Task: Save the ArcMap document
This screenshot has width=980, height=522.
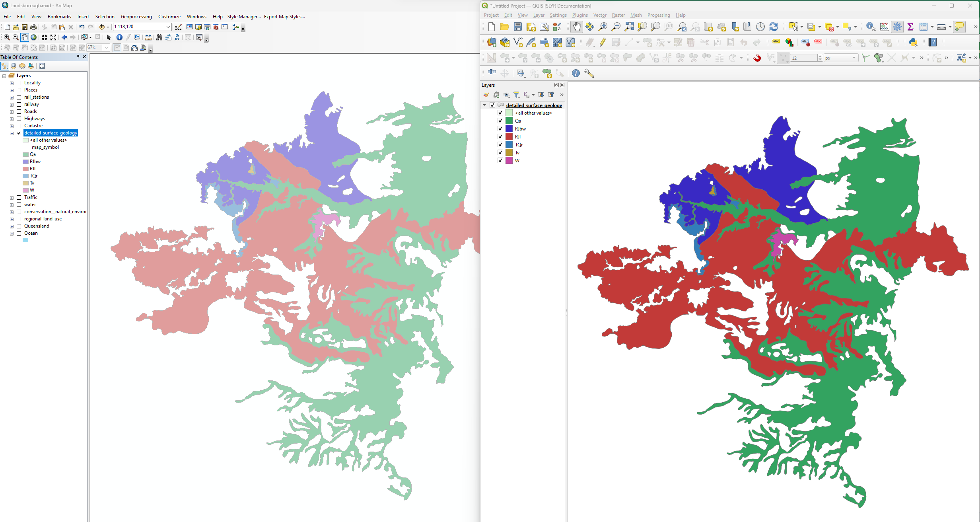Action: (x=25, y=27)
